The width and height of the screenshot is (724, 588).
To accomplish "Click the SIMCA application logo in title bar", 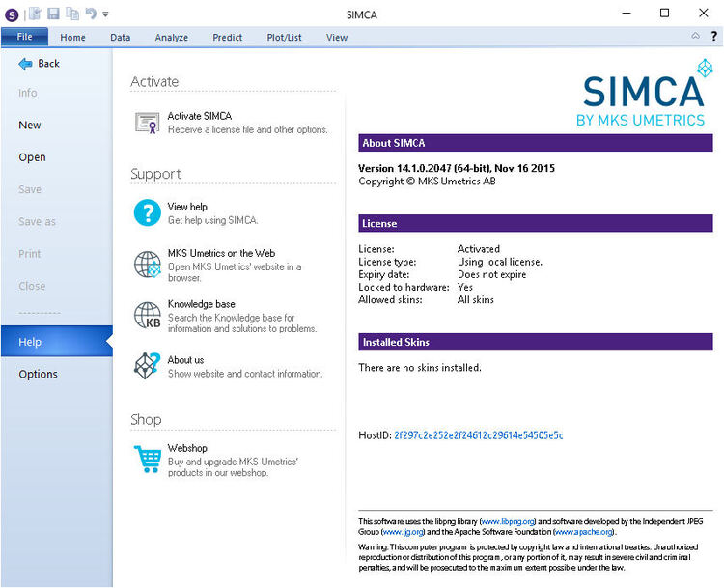I will pyautogui.click(x=12, y=14).
